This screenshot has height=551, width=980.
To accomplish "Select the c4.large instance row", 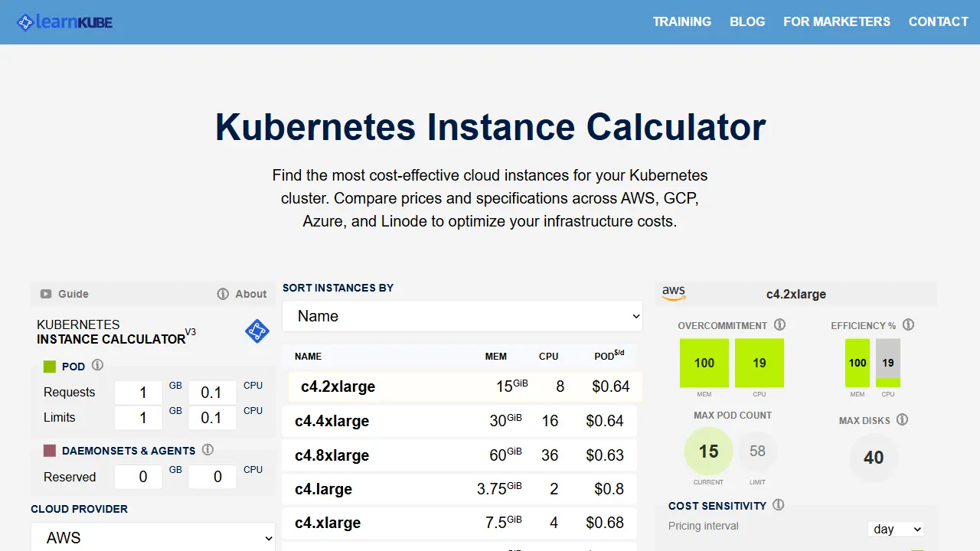I will click(459, 489).
